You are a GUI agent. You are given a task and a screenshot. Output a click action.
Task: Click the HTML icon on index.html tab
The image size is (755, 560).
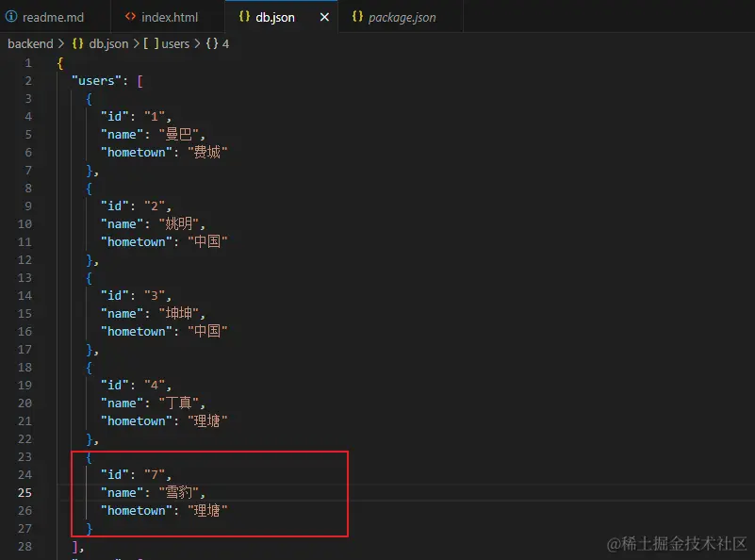pyautogui.click(x=130, y=17)
